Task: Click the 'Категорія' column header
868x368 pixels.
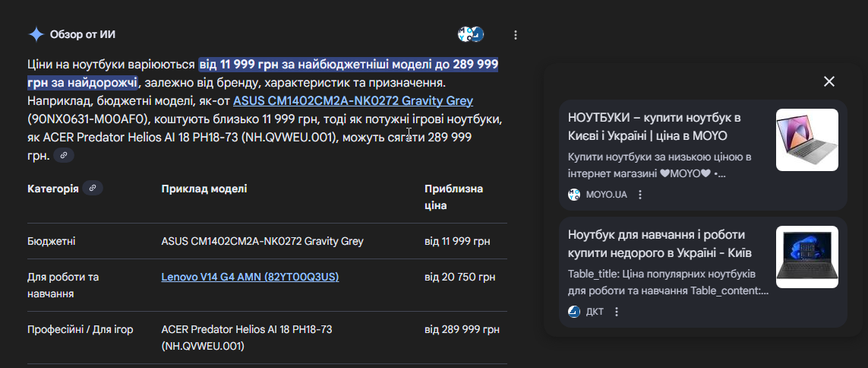Action: click(x=52, y=189)
